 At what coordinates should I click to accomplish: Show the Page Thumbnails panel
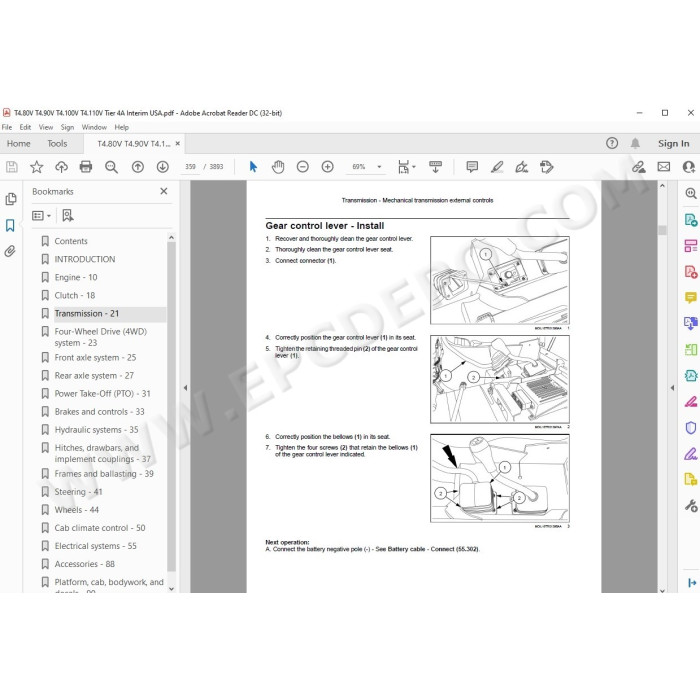[x=11, y=199]
